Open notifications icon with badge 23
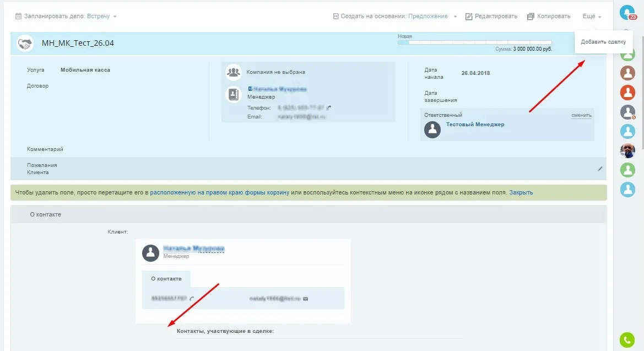644x351 pixels. (627, 12)
